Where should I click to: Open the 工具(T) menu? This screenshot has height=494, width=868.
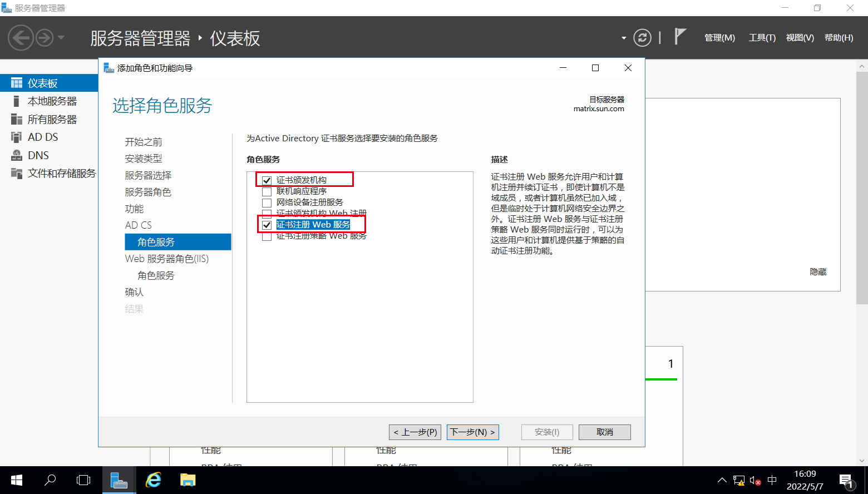[762, 38]
